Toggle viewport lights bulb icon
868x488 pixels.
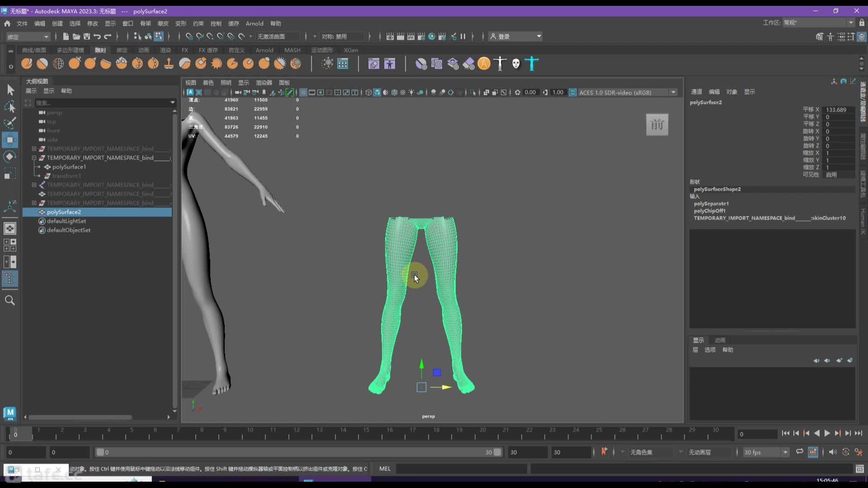[411, 92]
